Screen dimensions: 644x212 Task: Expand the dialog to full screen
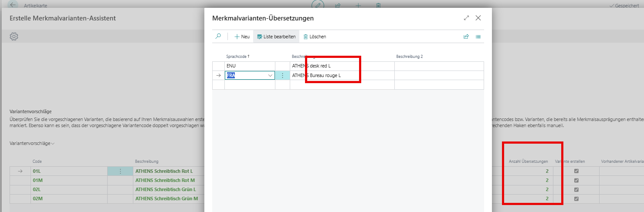point(466,18)
